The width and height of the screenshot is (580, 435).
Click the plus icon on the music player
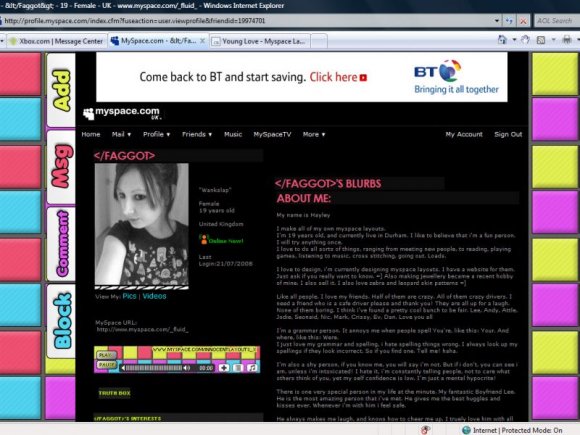click(224, 368)
